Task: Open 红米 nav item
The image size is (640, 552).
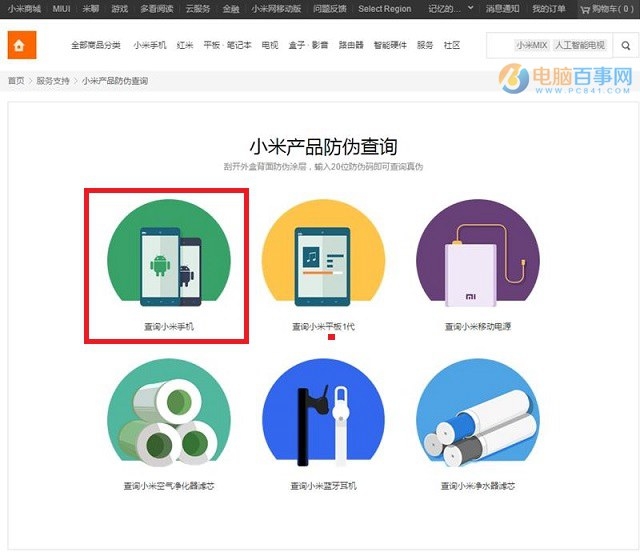Action: [185, 45]
